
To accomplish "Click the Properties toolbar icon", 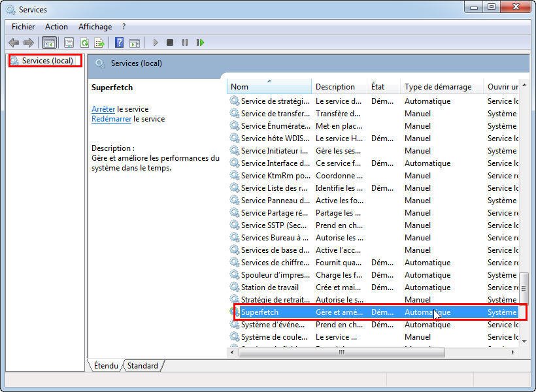I will (x=69, y=43).
